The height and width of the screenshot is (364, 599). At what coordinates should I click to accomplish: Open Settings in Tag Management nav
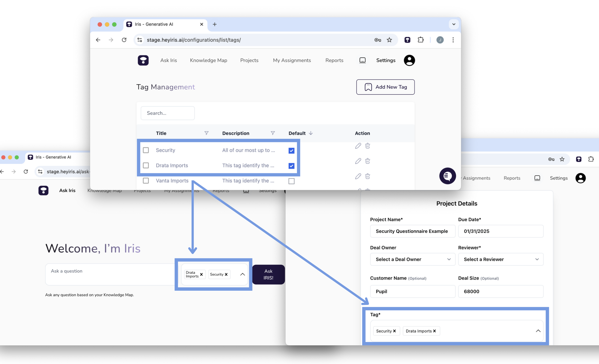[386, 60]
